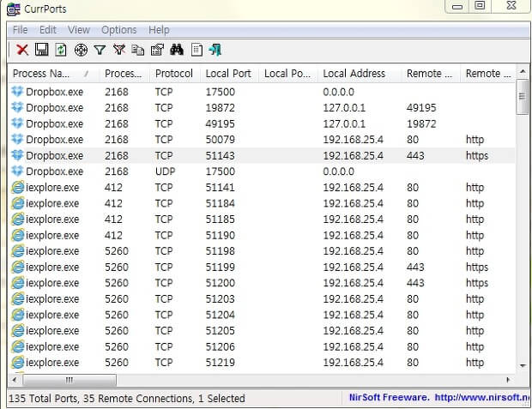Click the HTML report page icon

(196, 50)
